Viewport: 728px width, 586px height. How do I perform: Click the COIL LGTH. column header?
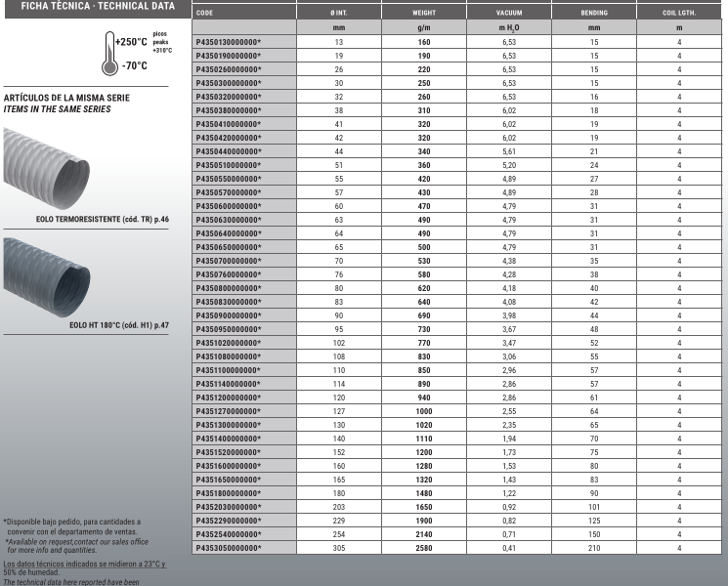pos(679,13)
